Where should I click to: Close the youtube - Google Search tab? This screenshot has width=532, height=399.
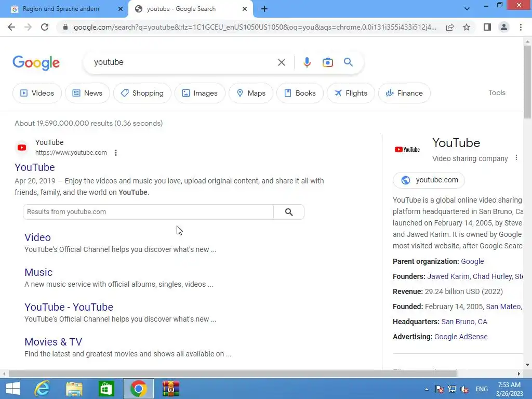(245, 9)
